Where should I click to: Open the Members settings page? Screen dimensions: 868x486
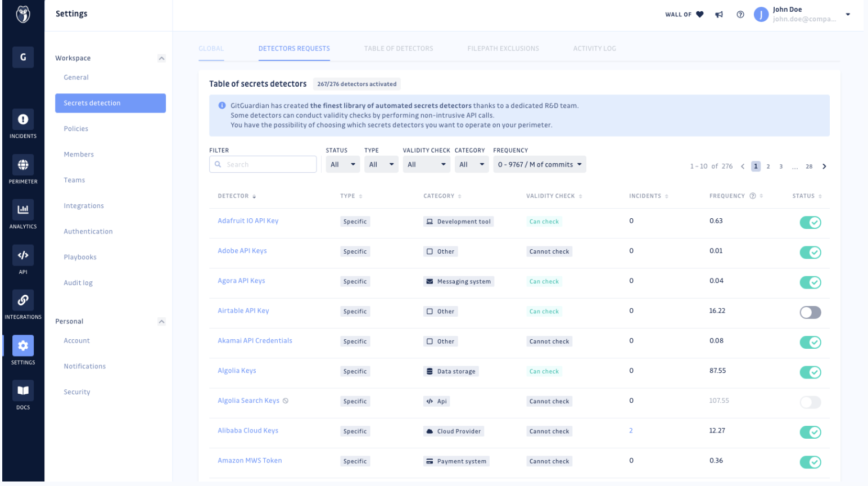point(79,154)
